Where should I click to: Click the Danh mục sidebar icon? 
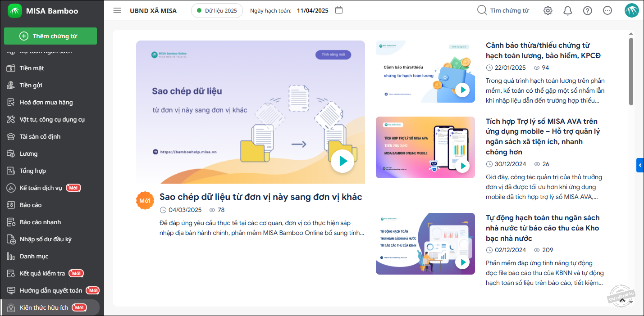[x=11, y=257]
